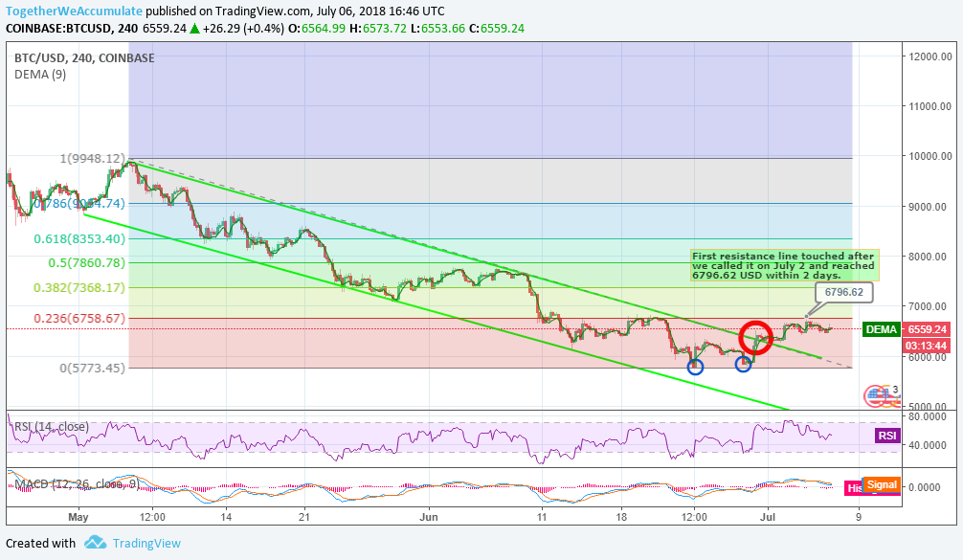Select the Fibonacci level label 0.618(8353.40)
Viewport: 963px width, 560px height.
click(79, 239)
